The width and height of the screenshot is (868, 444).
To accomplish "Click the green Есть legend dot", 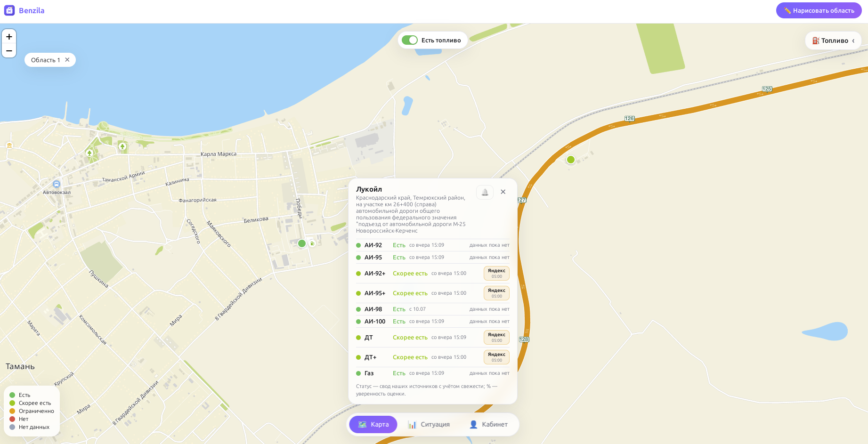I will pos(12,395).
